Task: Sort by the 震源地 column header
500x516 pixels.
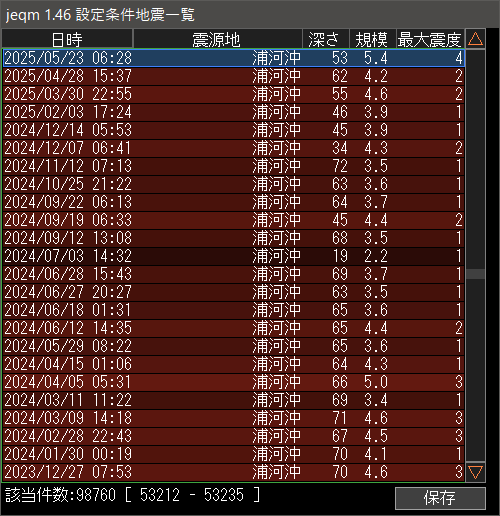Action: coord(217,39)
